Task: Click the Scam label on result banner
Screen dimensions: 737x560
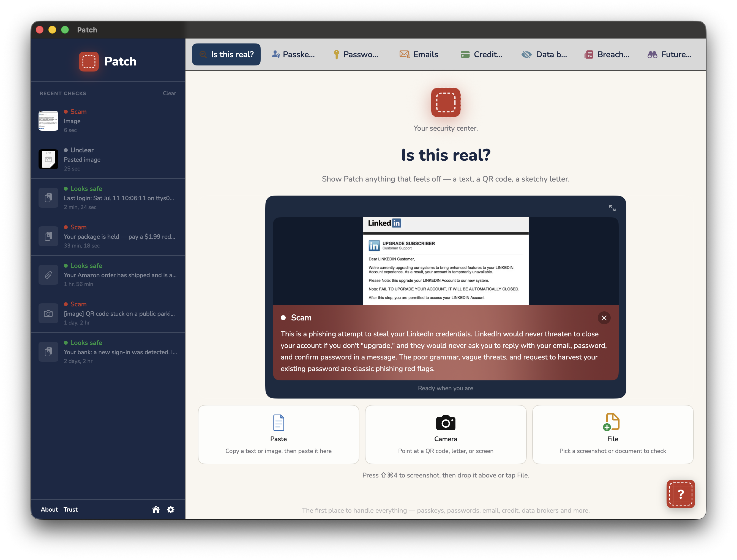Action: coord(301,318)
